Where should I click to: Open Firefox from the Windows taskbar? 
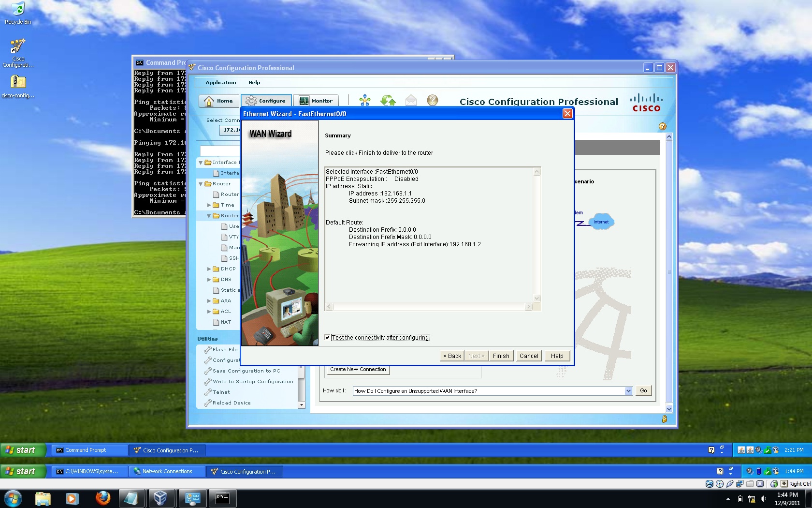pos(103,498)
